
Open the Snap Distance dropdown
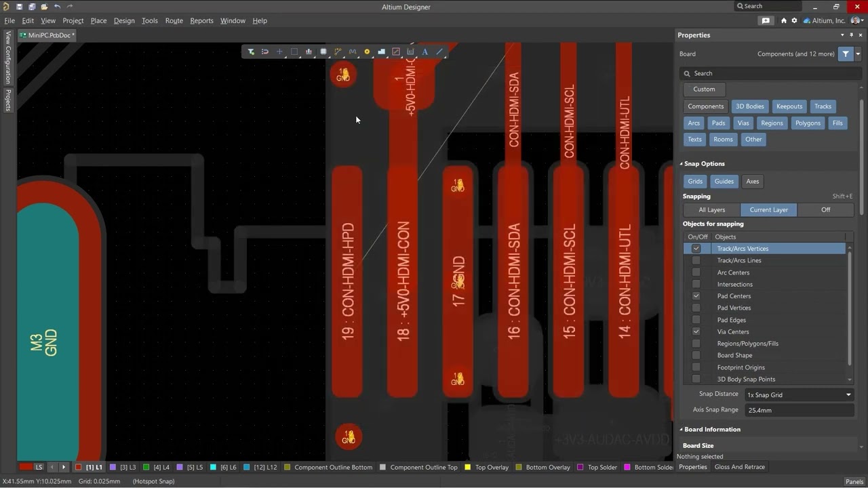[799, 394]
